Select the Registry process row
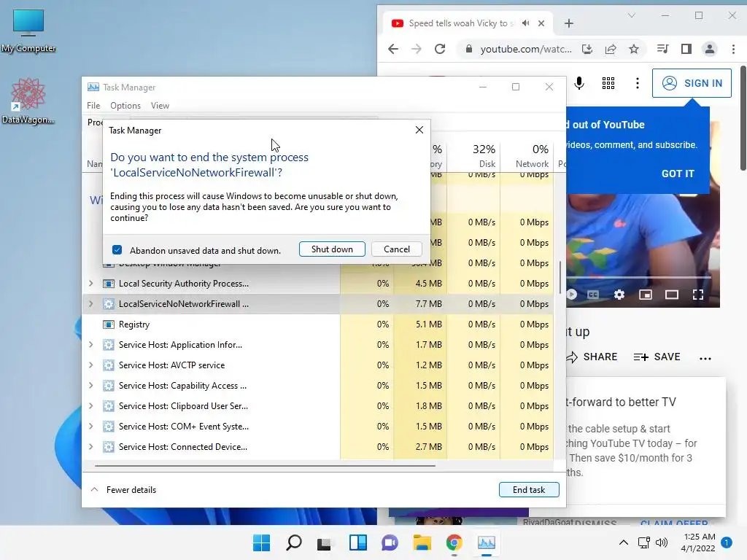Image resolution: width=747 pixels, height=560 pixels. pos(318,324)
